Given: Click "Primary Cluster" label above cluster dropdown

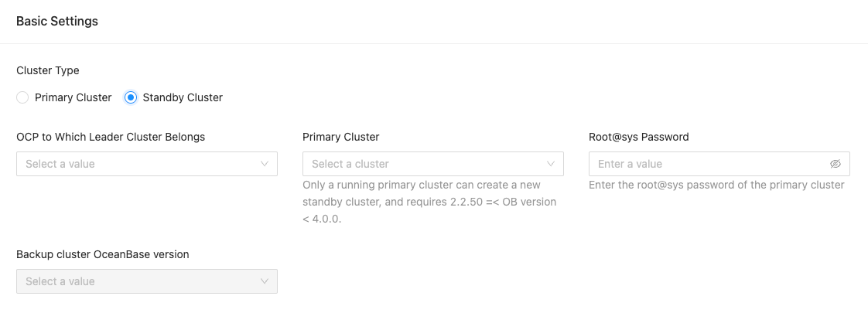Looking at the screenshot, I should (341, 137).
